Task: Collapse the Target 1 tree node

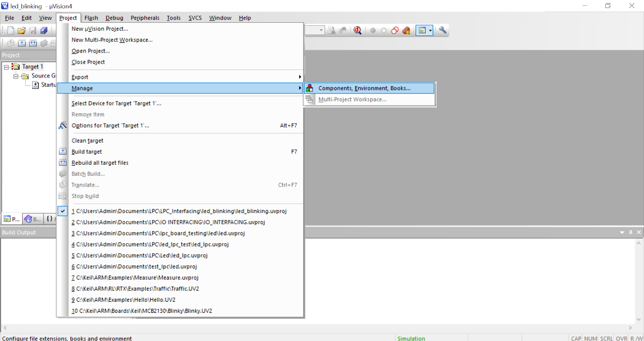Action: pyautogui.click(x=6, y=66)
